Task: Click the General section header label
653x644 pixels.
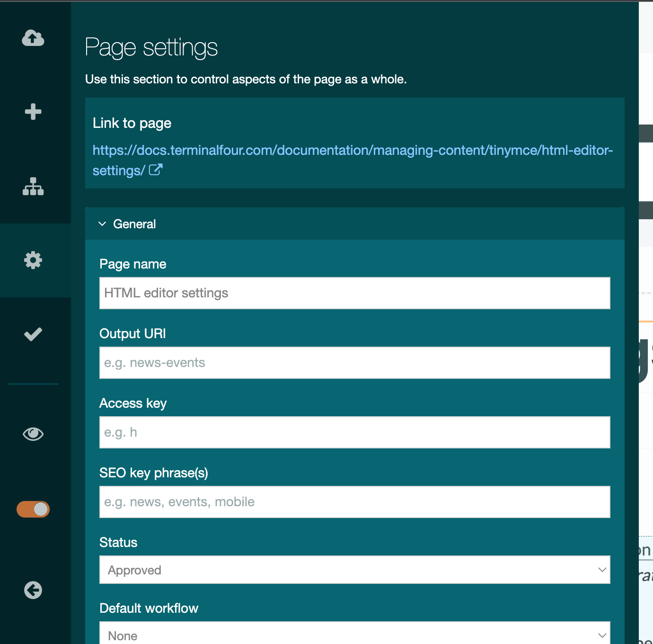Action: (x=134, y=224)
